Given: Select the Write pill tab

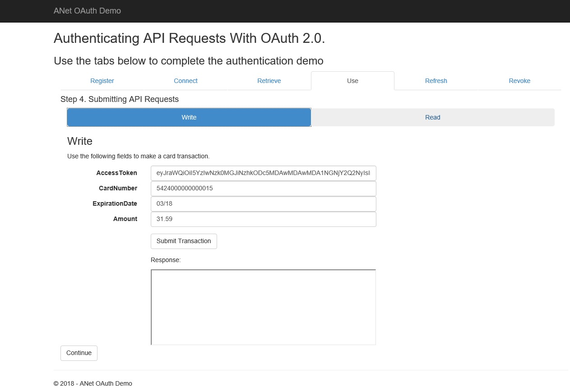Looking at the screenshot, I should tap(189, 117).
